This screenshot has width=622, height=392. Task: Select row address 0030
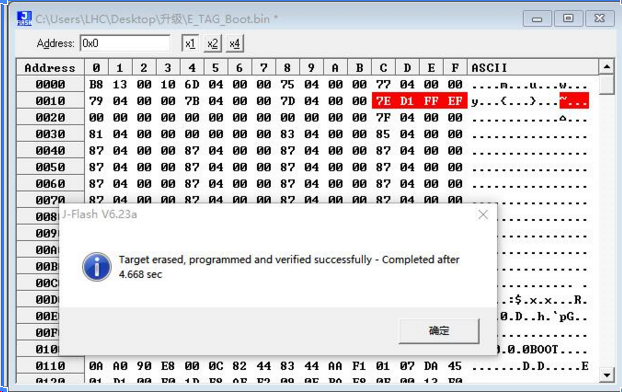coord(50,134)
